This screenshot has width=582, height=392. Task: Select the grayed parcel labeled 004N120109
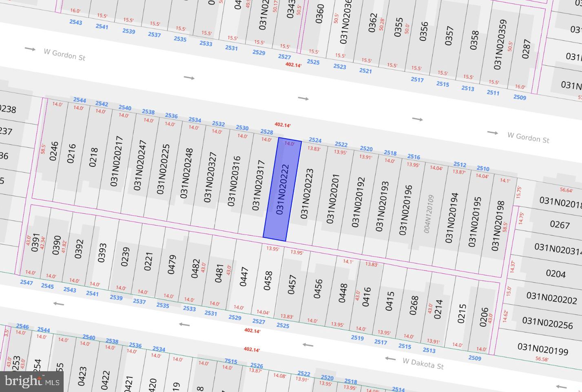pos(429,214)
